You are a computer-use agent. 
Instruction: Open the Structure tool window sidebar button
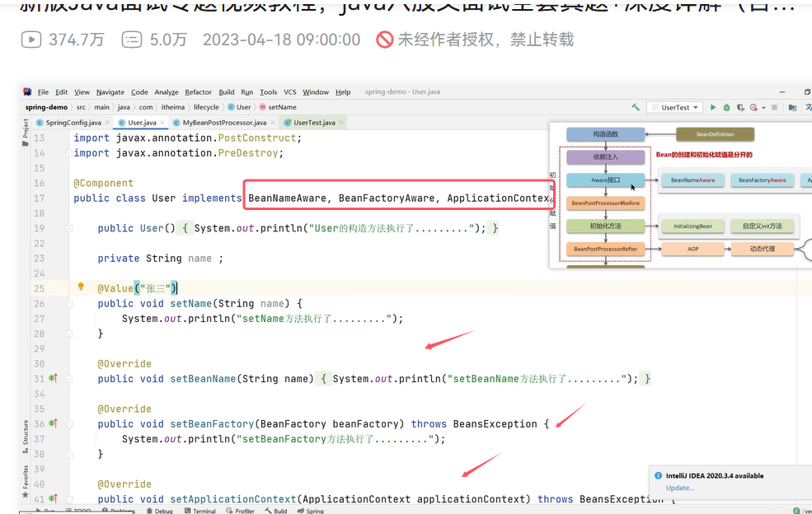(26, 437)
